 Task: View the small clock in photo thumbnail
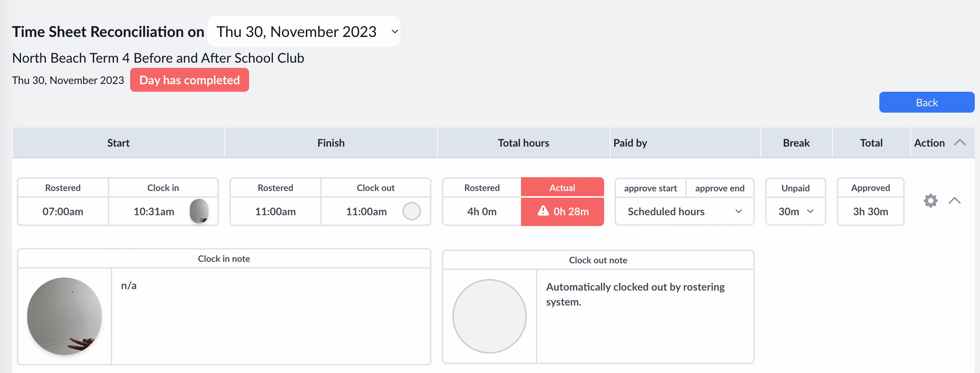[x=199, y=211]
